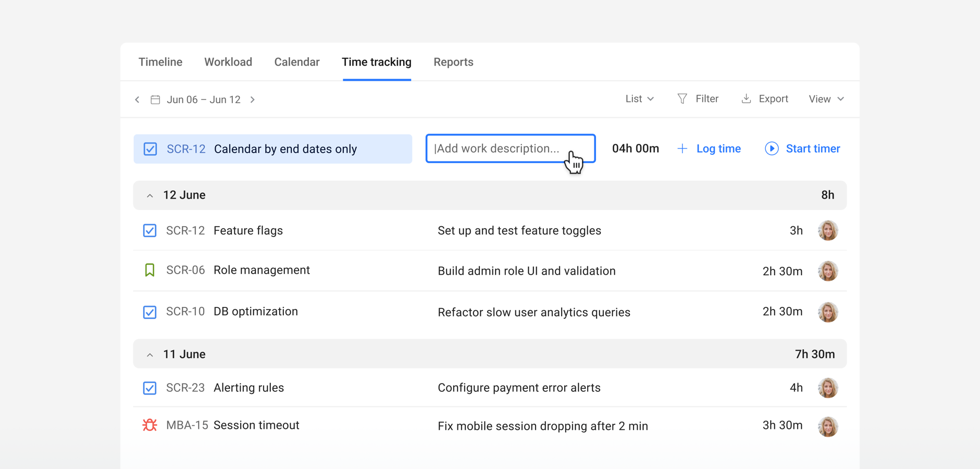
Task: Open the calendar icon beside the date range
Action: click(x=155, y=99)
